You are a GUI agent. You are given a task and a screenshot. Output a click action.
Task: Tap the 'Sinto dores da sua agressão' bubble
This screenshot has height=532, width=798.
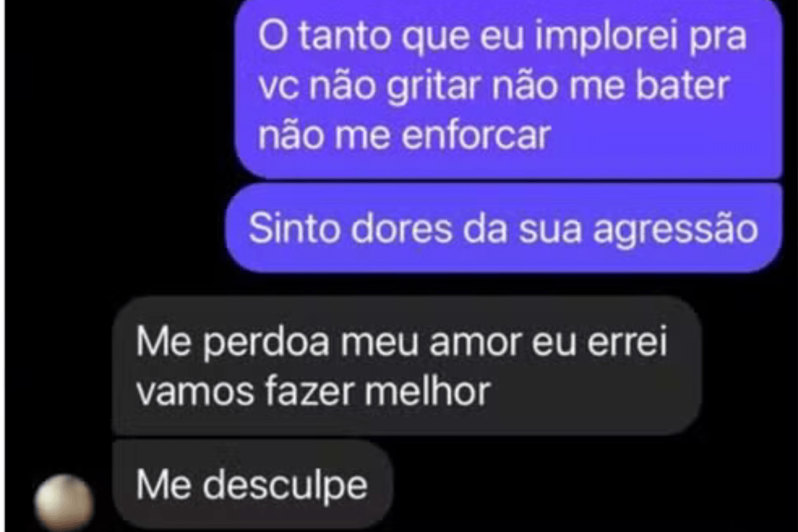click(503, 228)
